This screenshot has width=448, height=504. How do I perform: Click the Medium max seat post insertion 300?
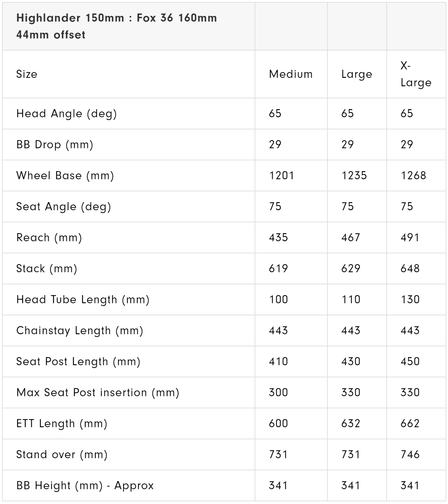click(278, 392)
